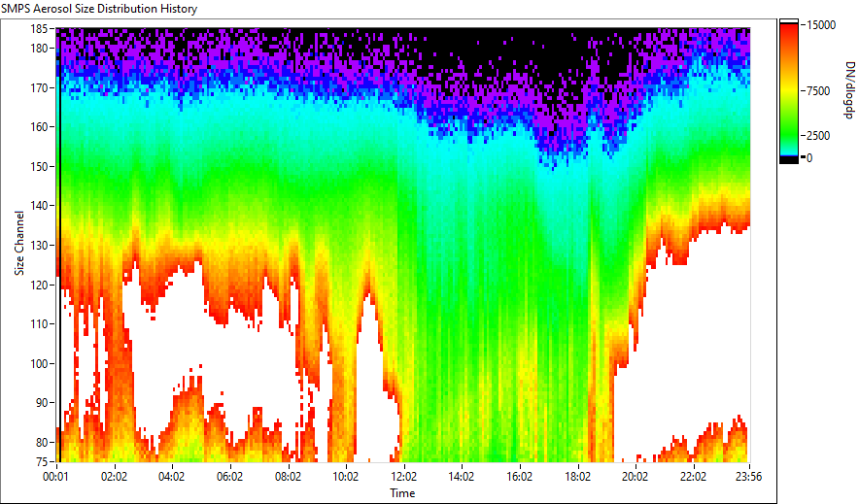Click the 2500 color scale label
The height and width of the screenshot is (504, 859).
818,136
